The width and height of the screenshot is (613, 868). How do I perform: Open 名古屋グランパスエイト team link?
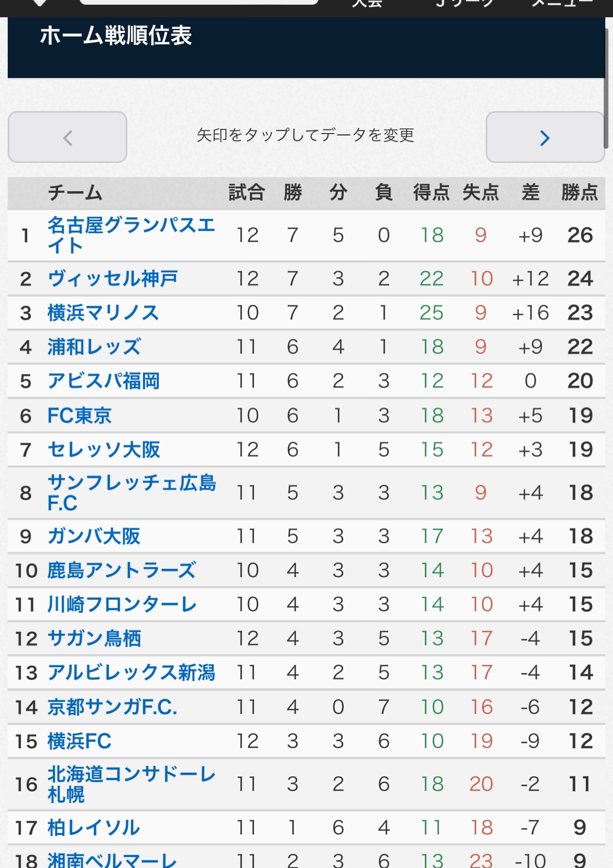131,235
